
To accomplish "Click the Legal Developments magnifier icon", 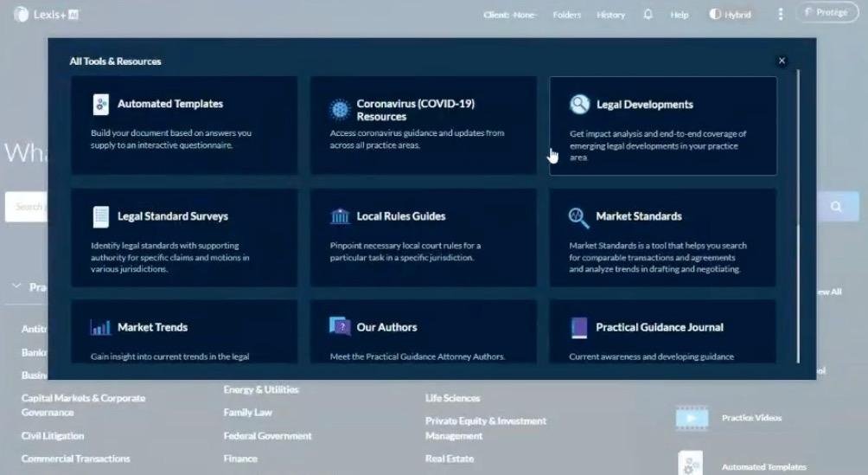I will tap(578, 105).
